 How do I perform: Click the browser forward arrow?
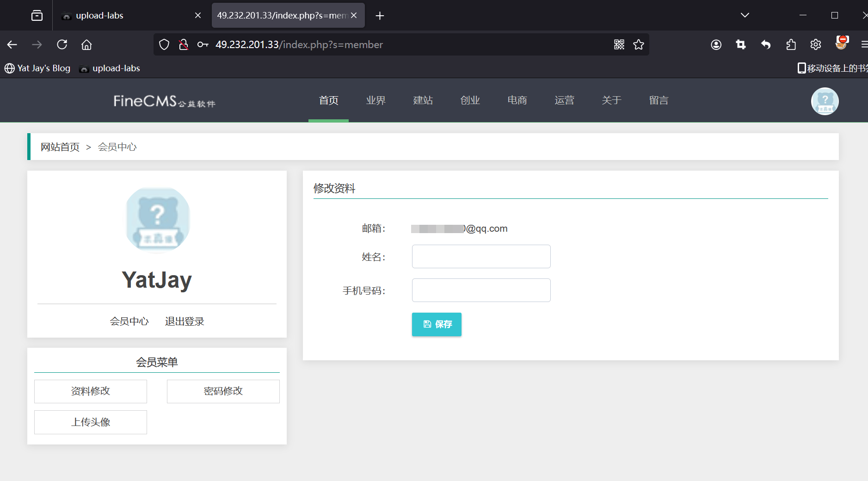coord(37,44)
